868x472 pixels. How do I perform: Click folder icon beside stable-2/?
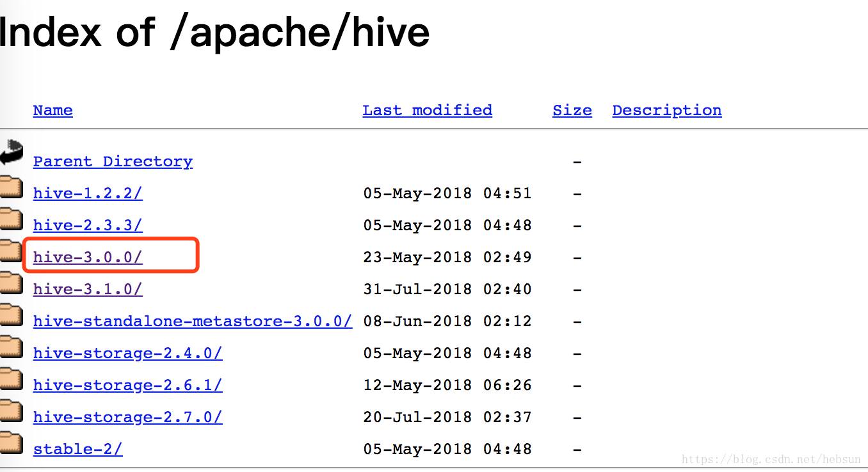tap(11, 443)
